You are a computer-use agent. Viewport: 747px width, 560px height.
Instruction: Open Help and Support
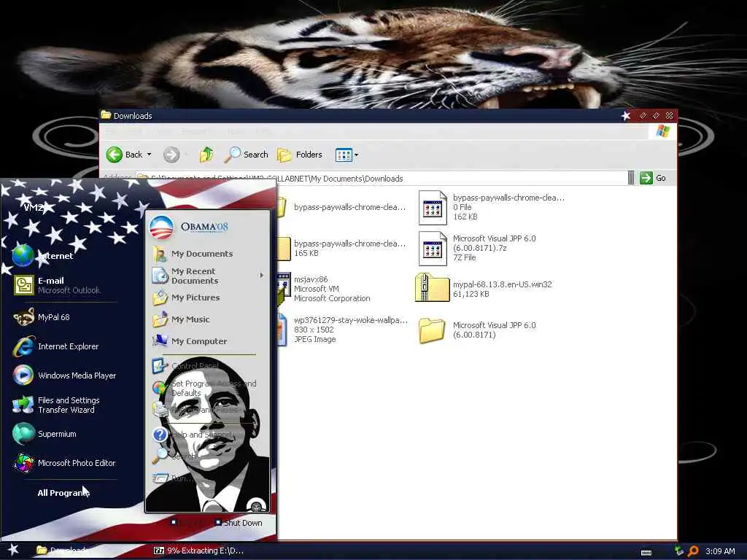(x=193, y=435)
